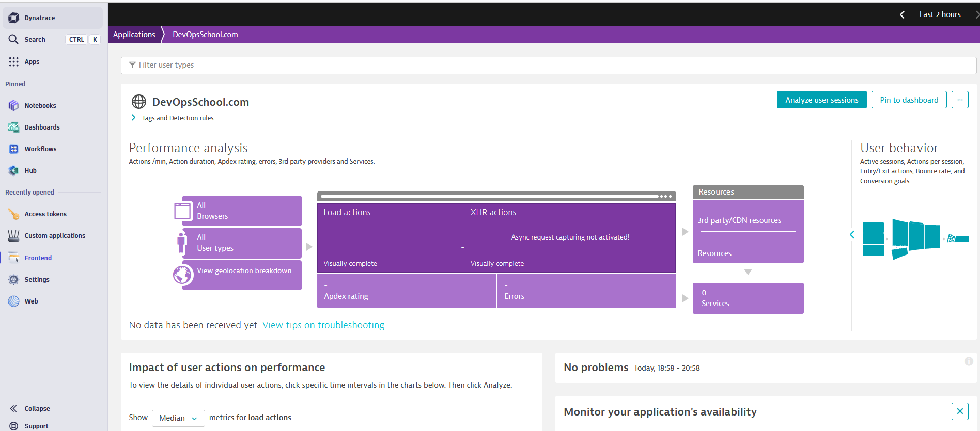This screenshot has height=431, width=980.
Task: Expand Tags and Detection rules
Action: [133, 118]
